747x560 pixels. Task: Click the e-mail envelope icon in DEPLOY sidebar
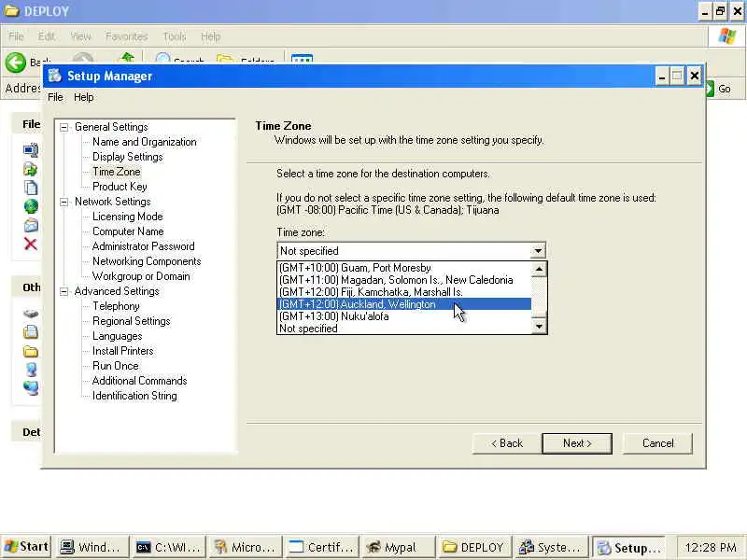point(31,225)
